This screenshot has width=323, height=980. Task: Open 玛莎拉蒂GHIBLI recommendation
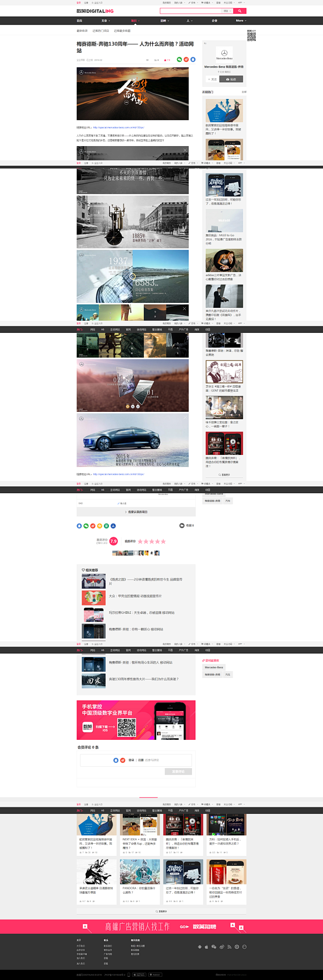point(141,613)
